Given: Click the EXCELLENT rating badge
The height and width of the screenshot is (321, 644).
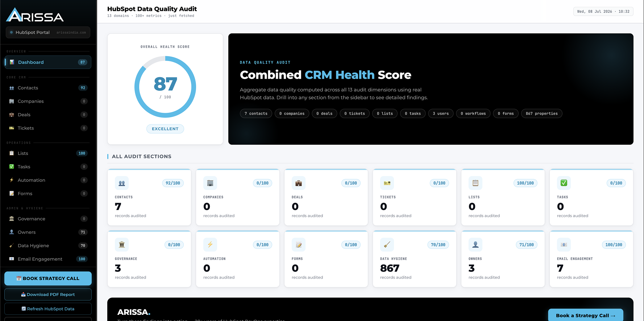Looking at the screenshot, I should (165, 129).
